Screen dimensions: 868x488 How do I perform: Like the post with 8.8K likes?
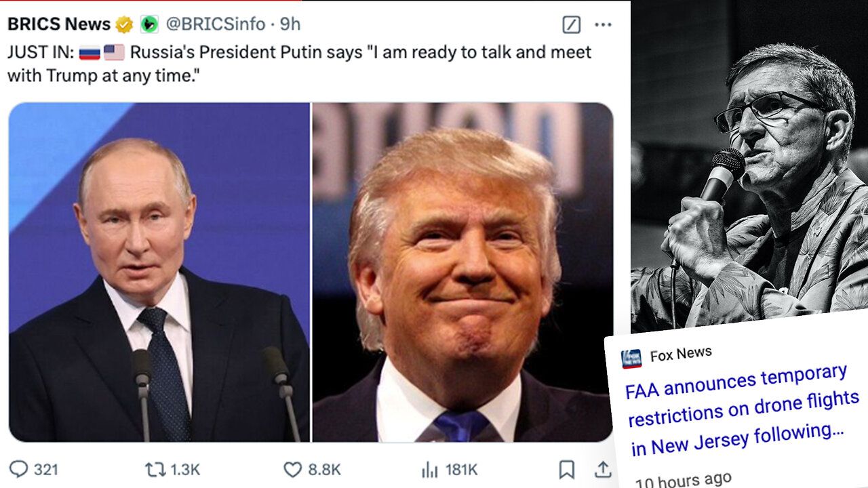292,469
